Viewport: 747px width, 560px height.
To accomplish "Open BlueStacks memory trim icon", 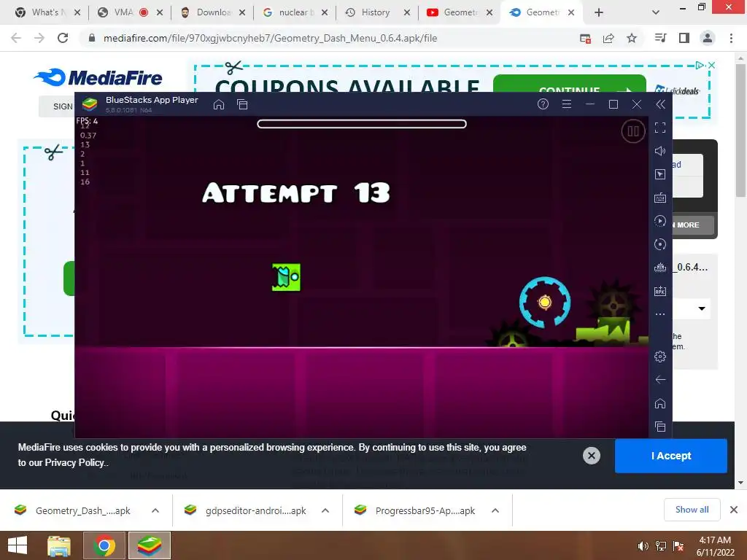I will tap(659, 268).
